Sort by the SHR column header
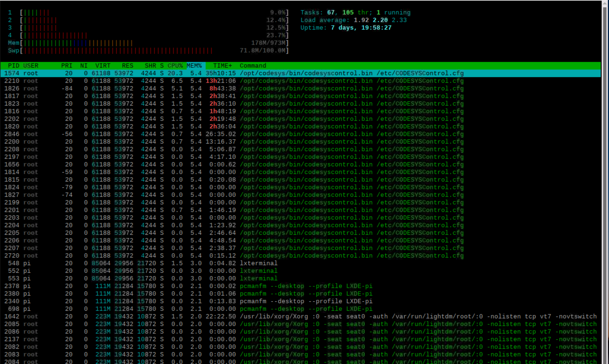Viewport: 609px width, 364px height. (x=150, y=66)
